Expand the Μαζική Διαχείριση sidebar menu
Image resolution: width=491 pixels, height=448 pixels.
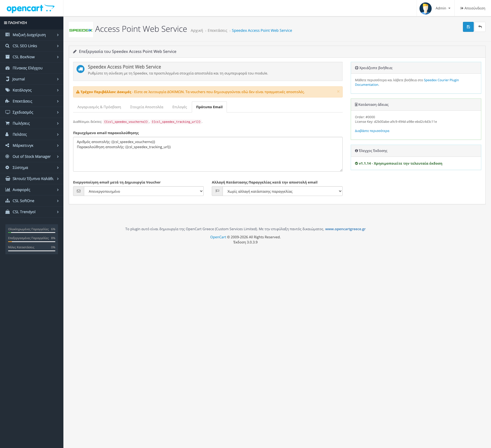click(x=32, y=35)
